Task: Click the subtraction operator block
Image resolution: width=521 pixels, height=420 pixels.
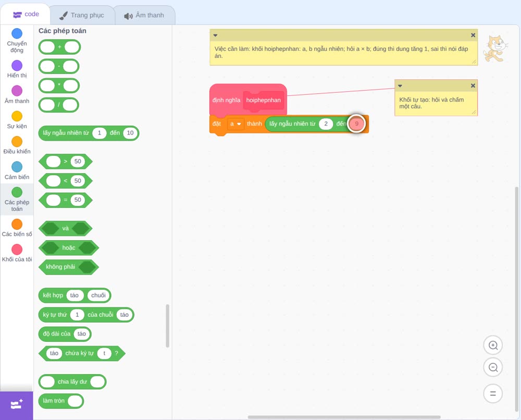Action: click(59, 67)
